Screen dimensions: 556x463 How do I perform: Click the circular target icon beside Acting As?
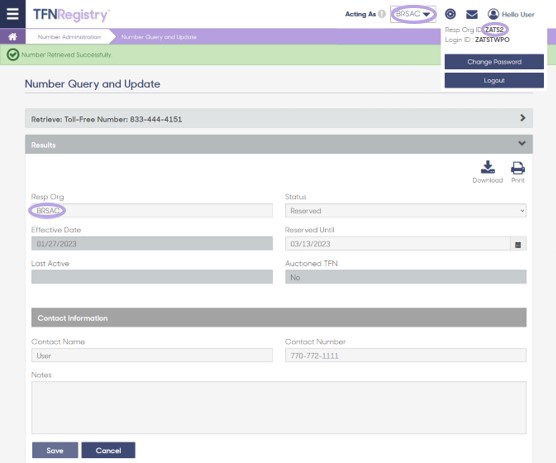tap(450, 14)
